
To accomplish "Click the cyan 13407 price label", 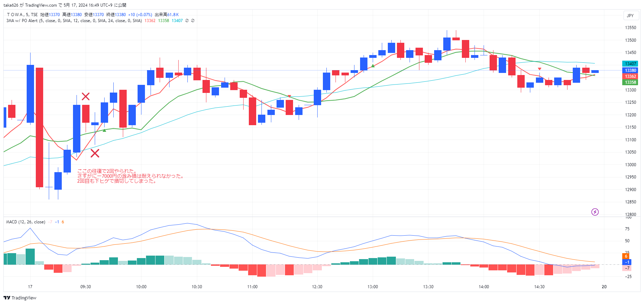I will tap(630, 64).
